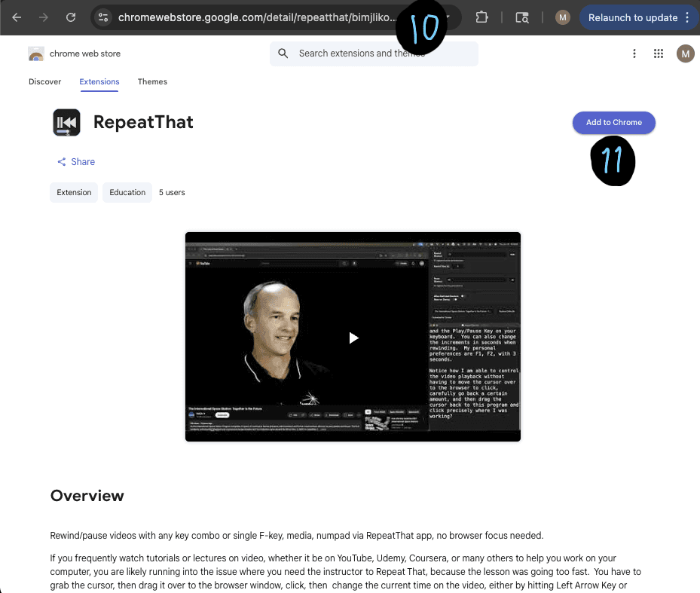Open the Chrome profile avatar M in toolbar
Image resolution: width=700 pixels, height=593 pixels.
pyautogui.click(x=563, y=17)
